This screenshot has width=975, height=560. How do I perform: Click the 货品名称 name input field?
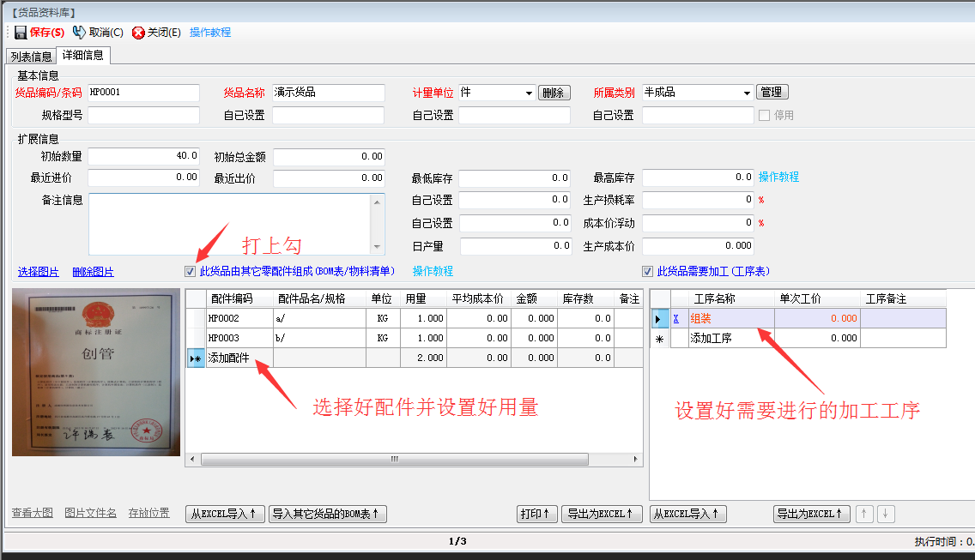[x=329, y=93]
